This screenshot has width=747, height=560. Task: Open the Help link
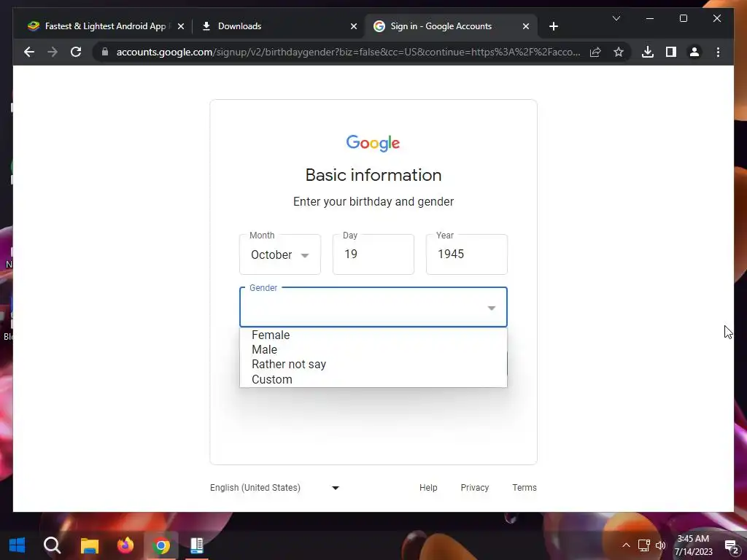pos(427,488)
